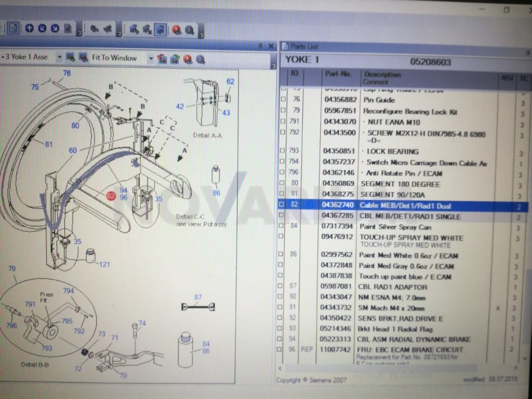Tick the checkbox for highlighted row 82 Cable MEB
The width and height of the screenshot is (532, 399).
(281, 204)
